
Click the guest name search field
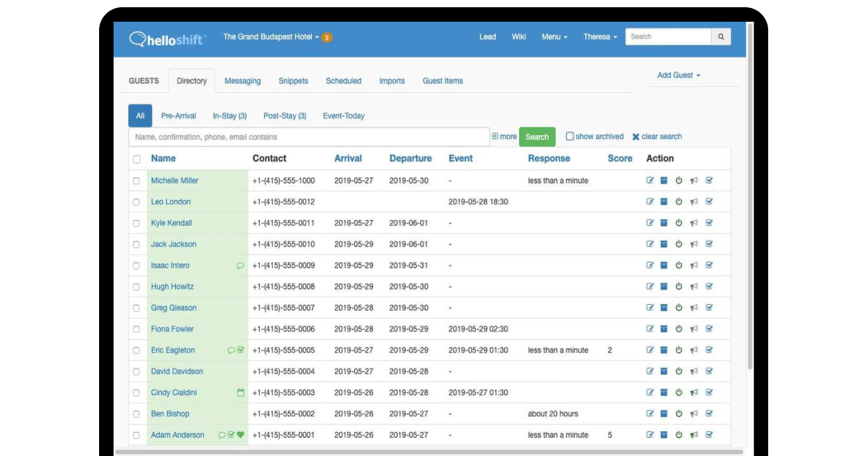point(309,137)
